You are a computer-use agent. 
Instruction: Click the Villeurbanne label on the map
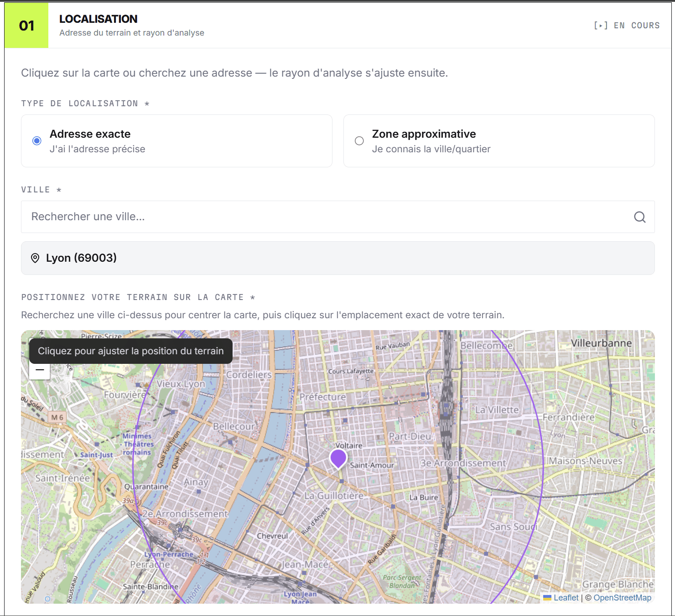(601, 343)
